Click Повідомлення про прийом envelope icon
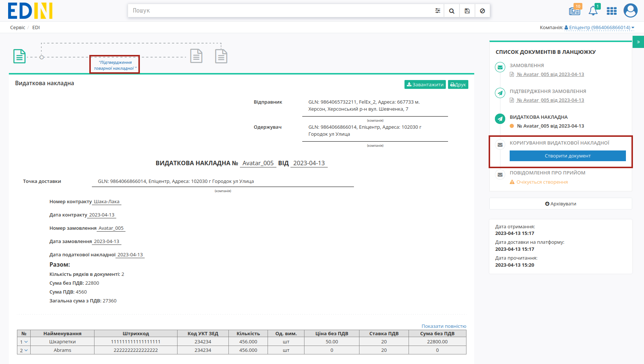The image size is (644, 364). point(500,174)
